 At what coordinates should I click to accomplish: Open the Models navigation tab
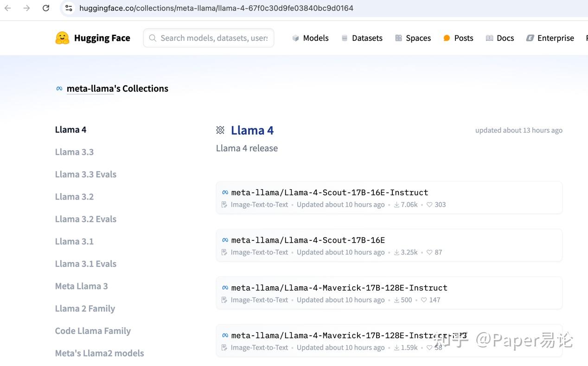310,38
